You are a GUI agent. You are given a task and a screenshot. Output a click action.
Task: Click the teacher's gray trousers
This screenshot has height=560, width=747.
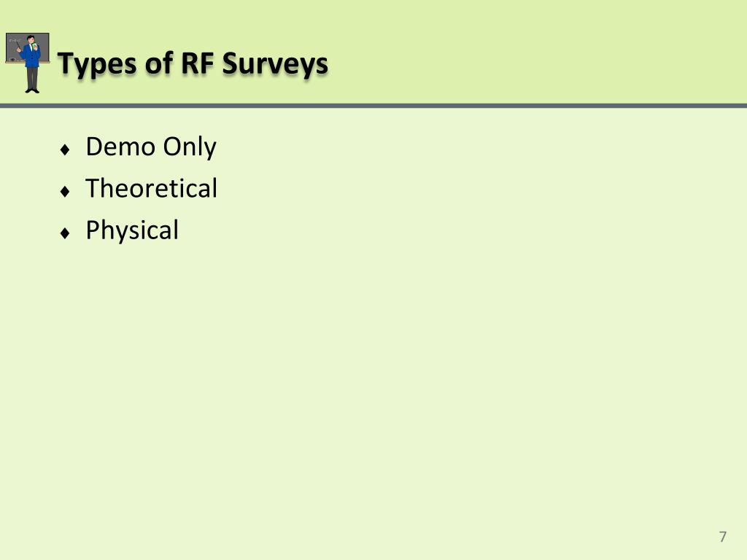pyautogui.click(x=32, y=77)
